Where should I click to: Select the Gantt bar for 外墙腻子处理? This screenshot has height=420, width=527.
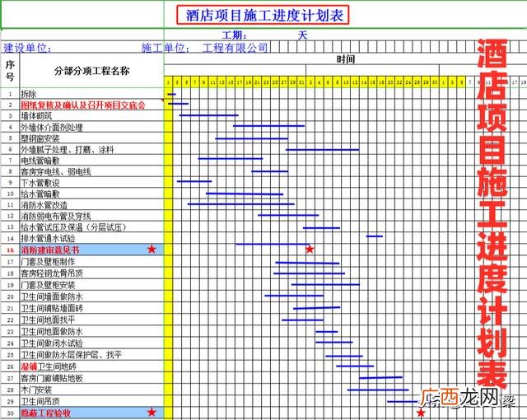tap(323, 150)
